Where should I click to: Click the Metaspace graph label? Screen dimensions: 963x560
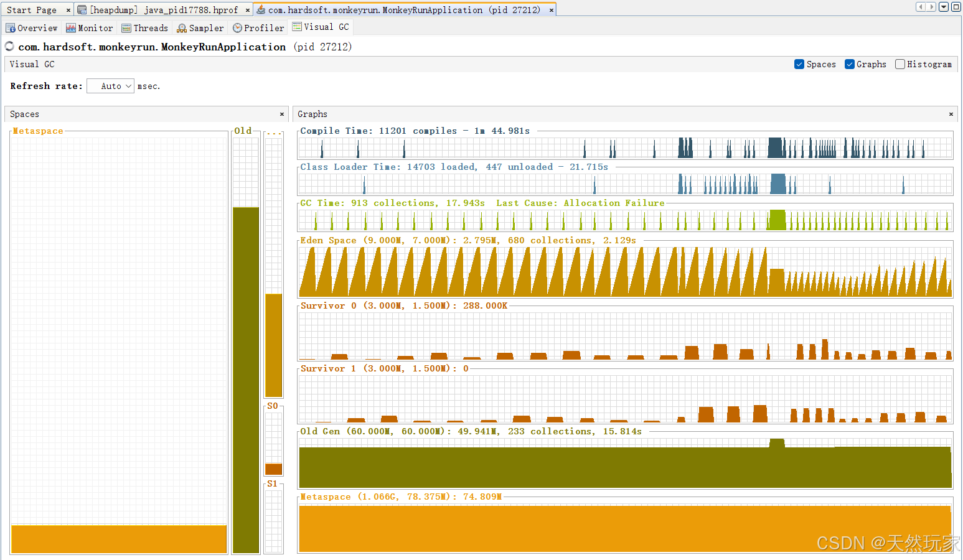[401, 497]
